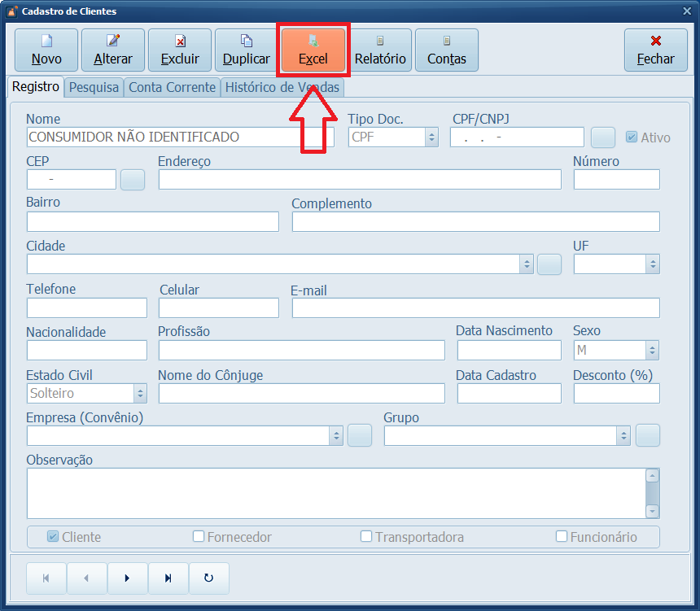Refresh the record with the reload icon
This screenshot has height=611, width=700.
pyautogui.click(x=209, y=578)
